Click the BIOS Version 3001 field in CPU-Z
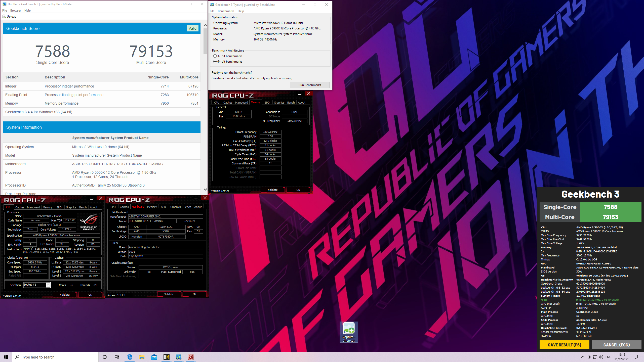The height and width of the screenshot is (362, 644). click(x=166, y=252)
